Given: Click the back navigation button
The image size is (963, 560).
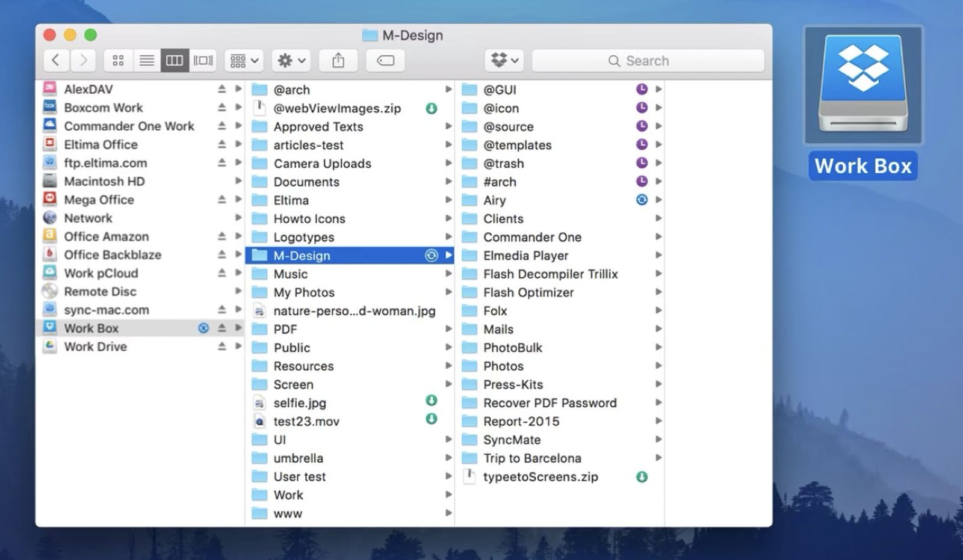Looking at the screenshot, I should [56, 60].
